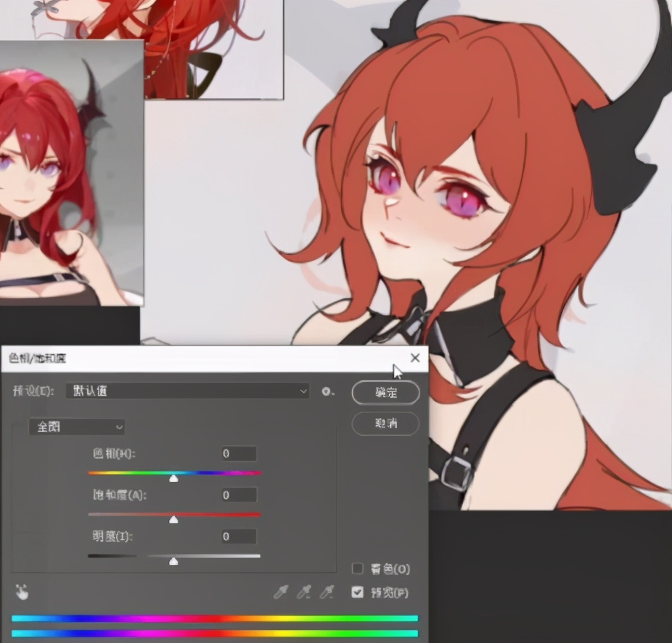Select the add-to-sample eyedropper

[x=303, y=592]
